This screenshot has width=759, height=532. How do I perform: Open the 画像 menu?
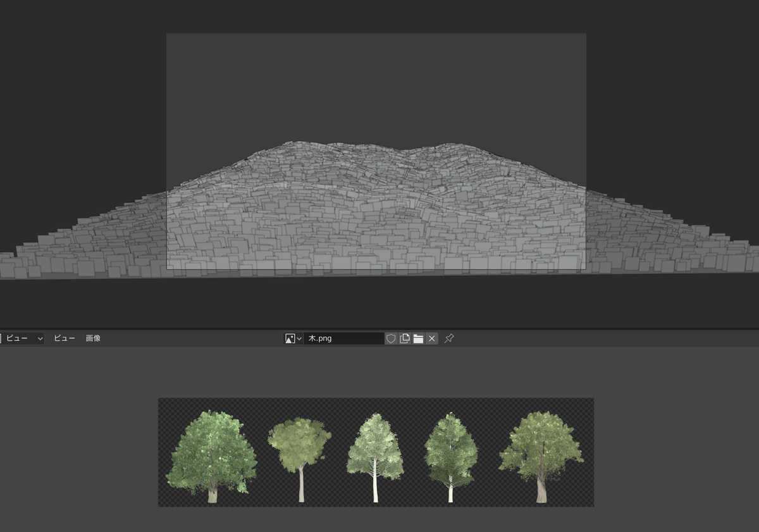pyautogui.click(x=93, y=338)
